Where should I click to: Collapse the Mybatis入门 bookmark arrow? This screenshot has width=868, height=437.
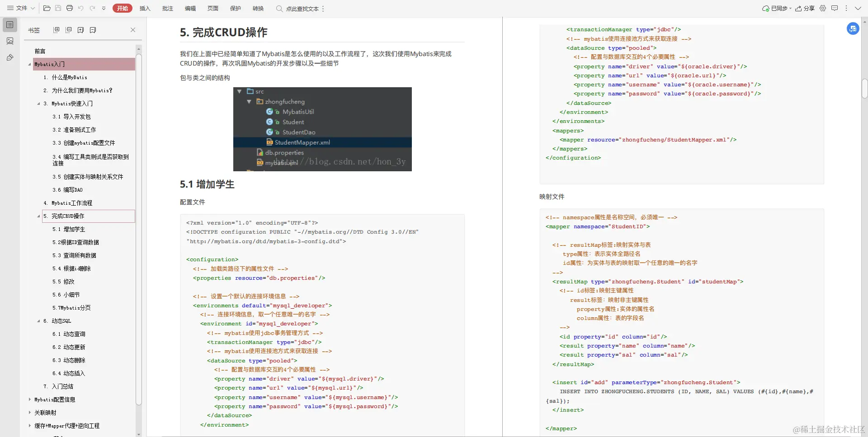tap(29, 64)
